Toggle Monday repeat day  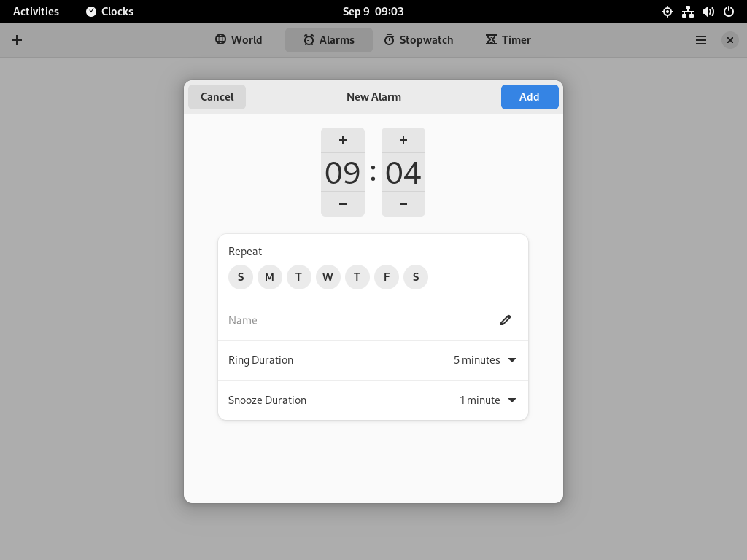[270, 277]
